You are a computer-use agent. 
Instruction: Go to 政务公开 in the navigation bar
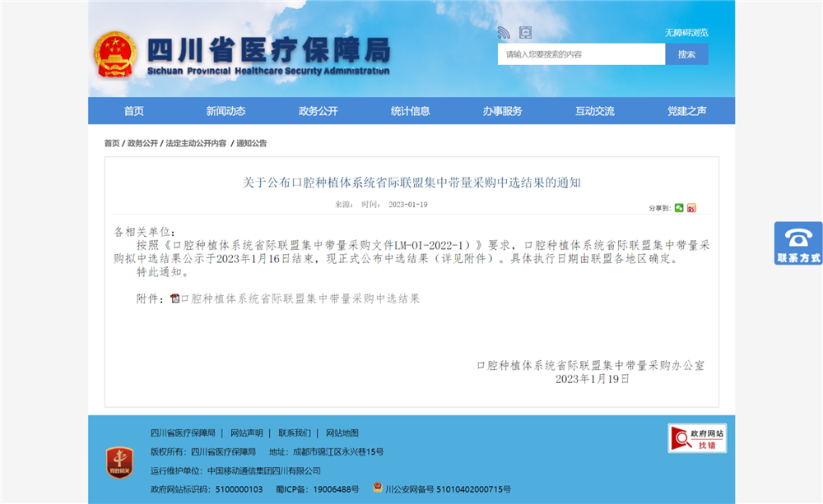318,111
